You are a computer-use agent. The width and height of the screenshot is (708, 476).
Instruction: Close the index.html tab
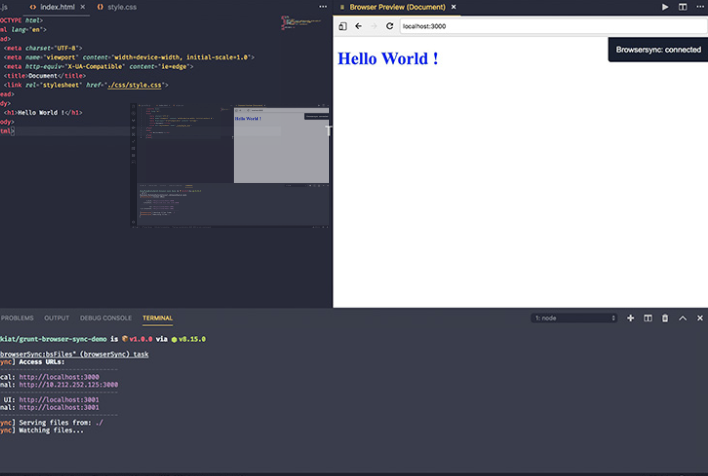tap(82, 7)
